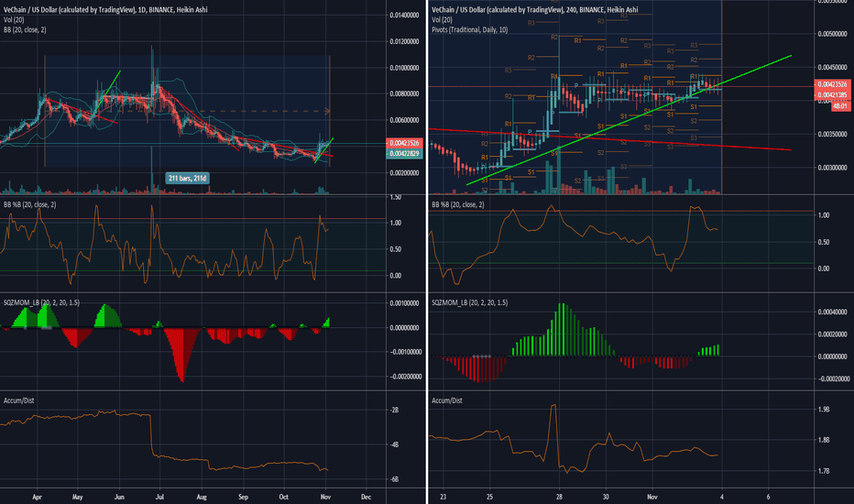
Task: Click the red 0.00423526 price tag on 1D chart
Action: tap(404, 143)
